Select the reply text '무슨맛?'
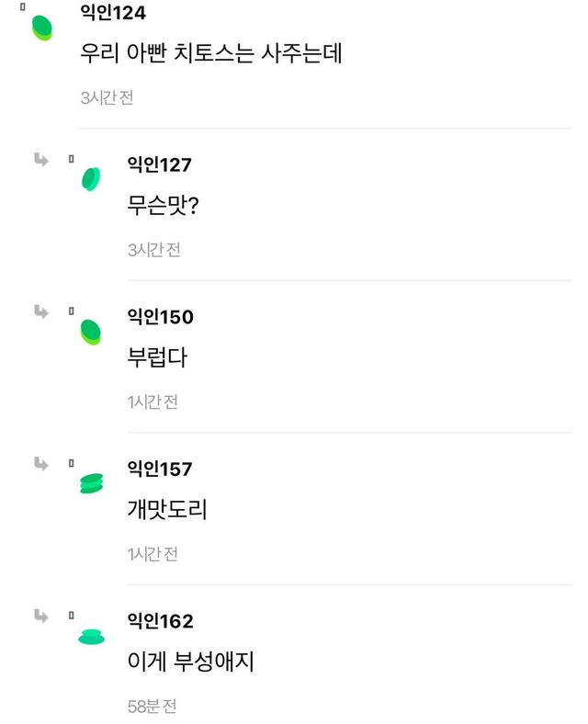The height and width of the screenshot is (724, 588). tap(164, 205)
